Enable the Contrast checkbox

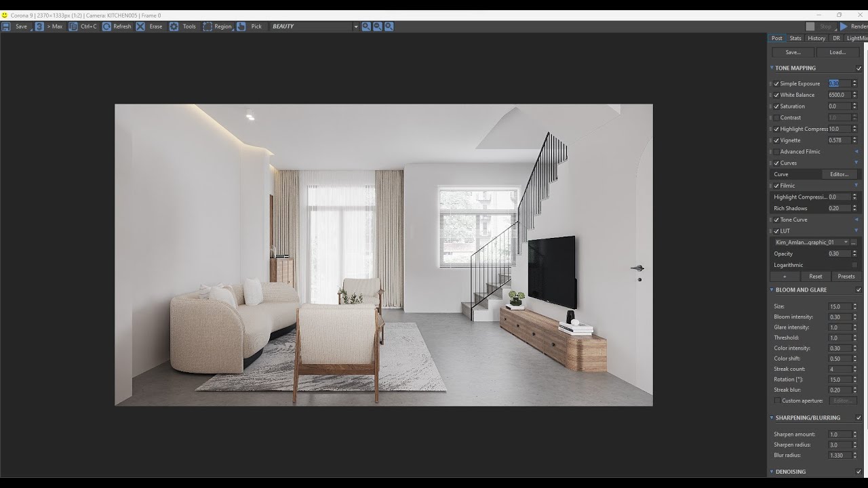(x=776, y=118)
